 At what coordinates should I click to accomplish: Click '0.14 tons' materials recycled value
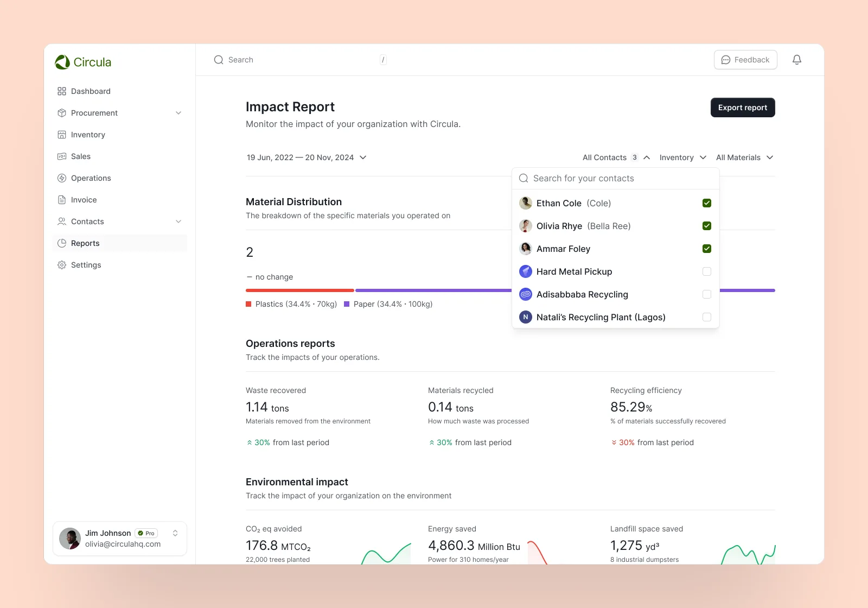[451, 407]
